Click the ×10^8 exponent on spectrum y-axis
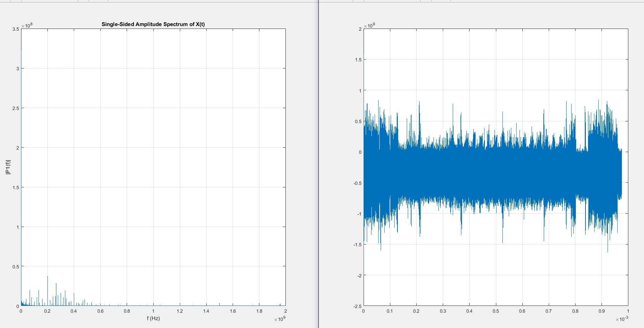644x328 pixels. pos(27,26)
